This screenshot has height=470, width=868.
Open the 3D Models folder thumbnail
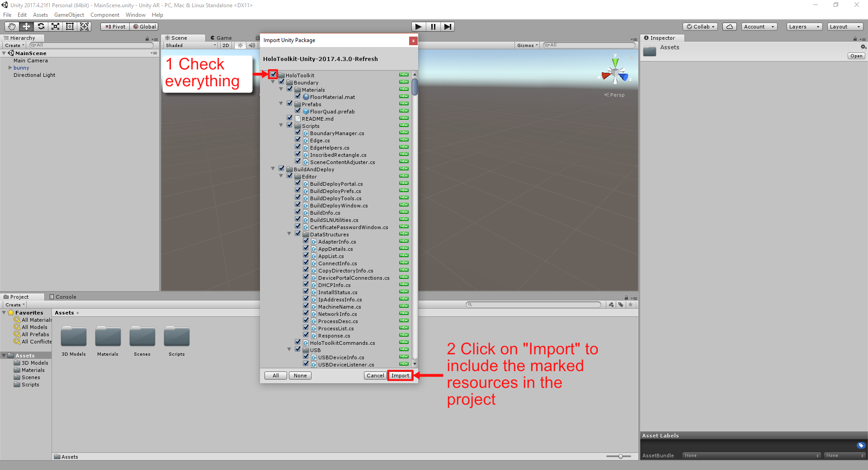click(74, 337)
